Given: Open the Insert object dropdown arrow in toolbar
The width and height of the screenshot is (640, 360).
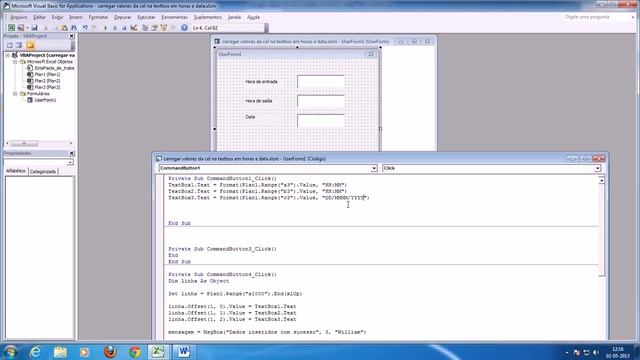Looking at the screenshot, I should click(x=27, y=28).
